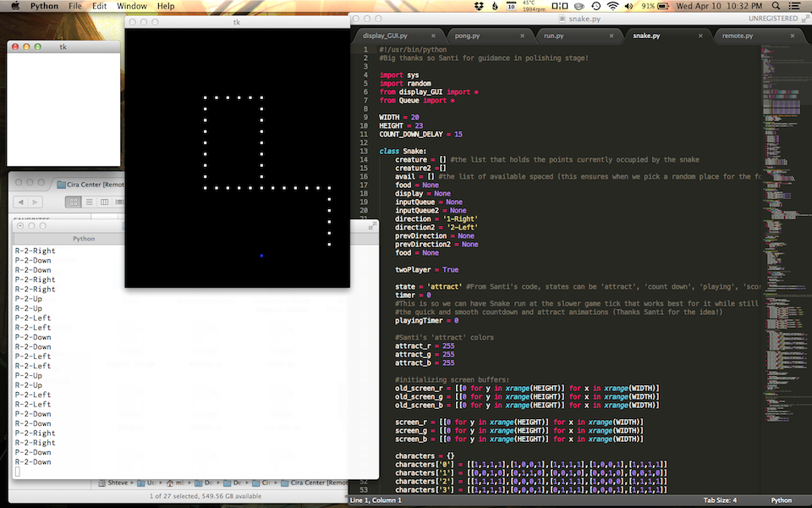The height and width of the screenshot is (508, 812).
Task: Open the Edit menu
Action: pyautogui.click(x=100, y=6)
